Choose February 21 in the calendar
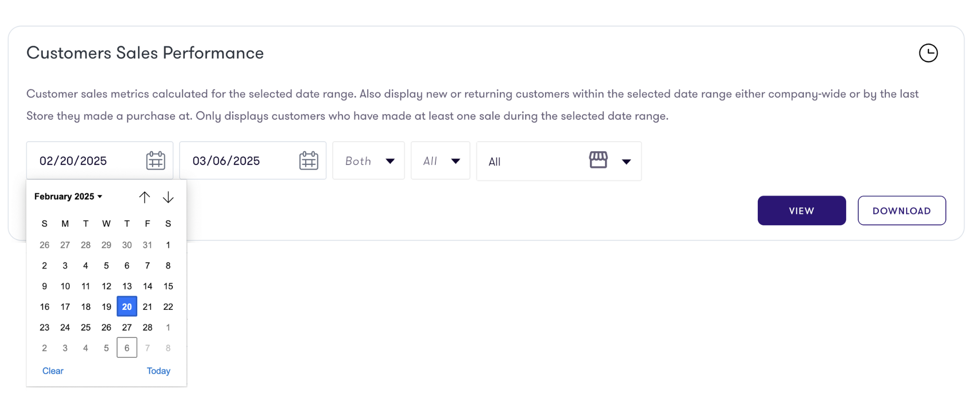 click(147, 307)
